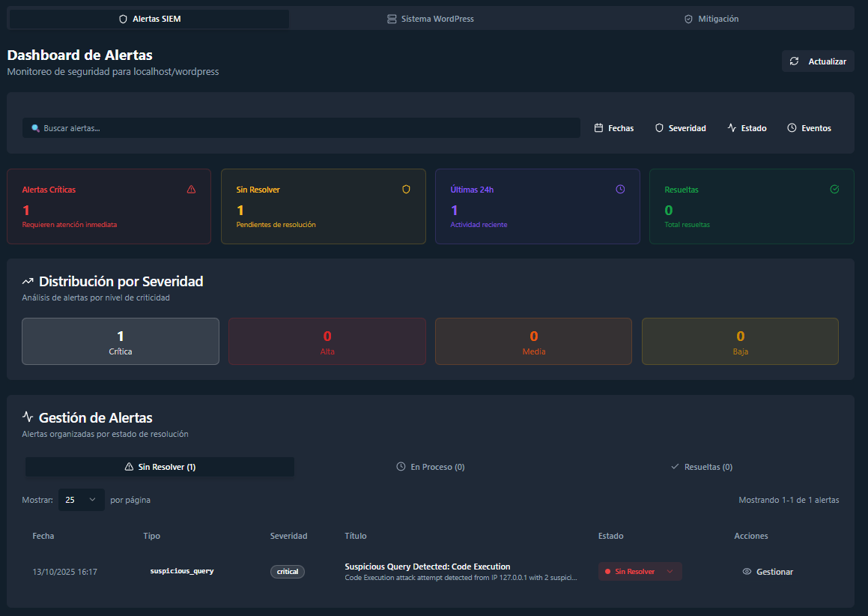Click the Tipo column header
The height and width of the screenshot is (616, 868).
[x=152, y=536]
